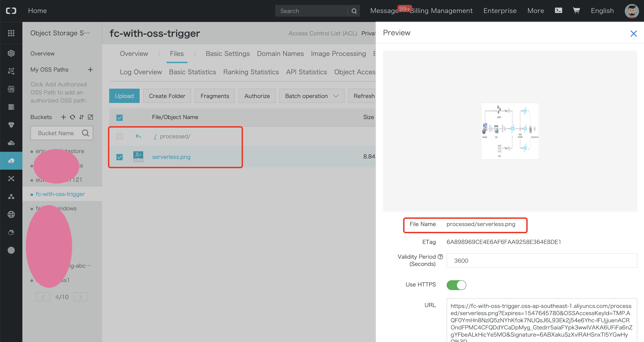Select the Fragments tab option
644x342 pixels.
pos(214,96)
